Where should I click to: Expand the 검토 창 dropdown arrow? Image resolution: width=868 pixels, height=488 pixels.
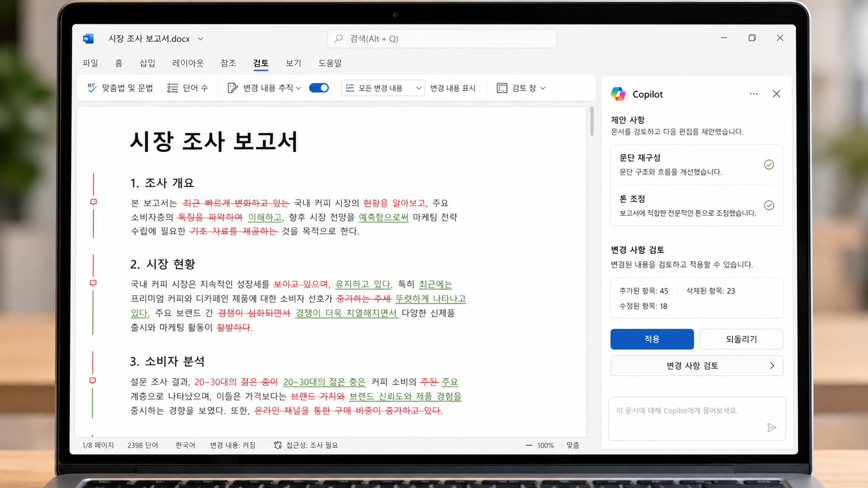543,88
